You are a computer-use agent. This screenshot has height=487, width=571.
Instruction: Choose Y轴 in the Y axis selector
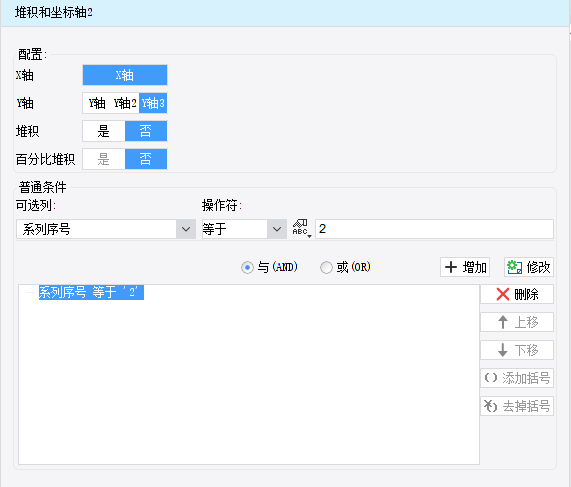click(97, 103)
